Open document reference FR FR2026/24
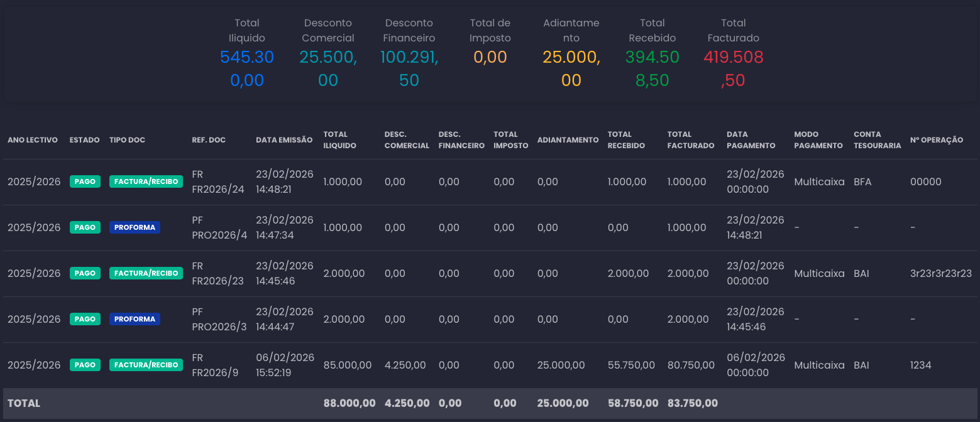This screenshot has width=980, height=422. [x=218, y=182]
